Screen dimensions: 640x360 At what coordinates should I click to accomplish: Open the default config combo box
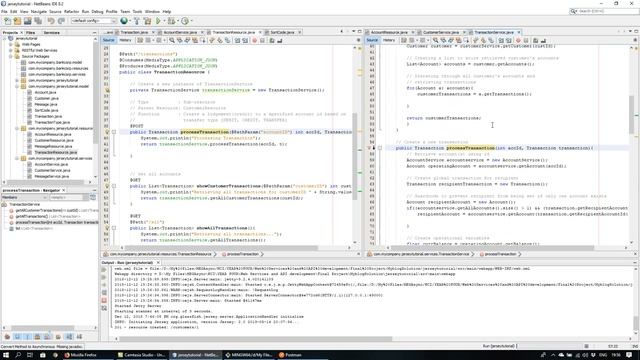click(93, 21)
